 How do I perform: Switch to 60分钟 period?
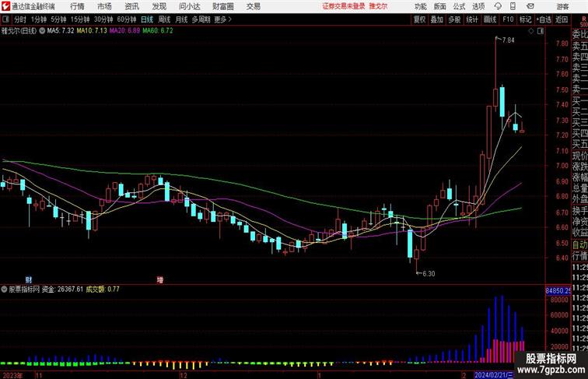pos(127,19)
